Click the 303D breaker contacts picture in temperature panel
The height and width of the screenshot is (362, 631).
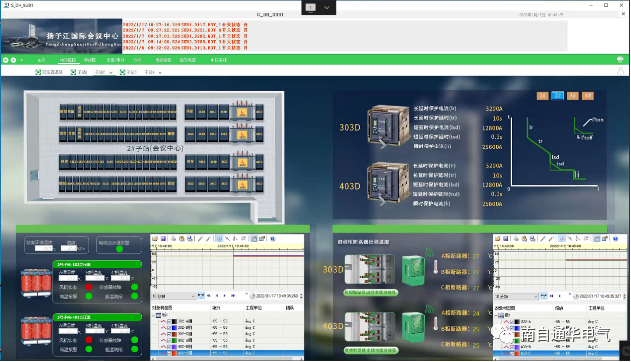(370, 269)
